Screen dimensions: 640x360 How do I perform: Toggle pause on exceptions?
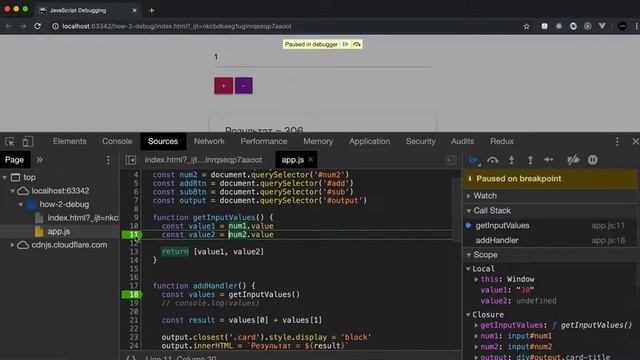593,160
